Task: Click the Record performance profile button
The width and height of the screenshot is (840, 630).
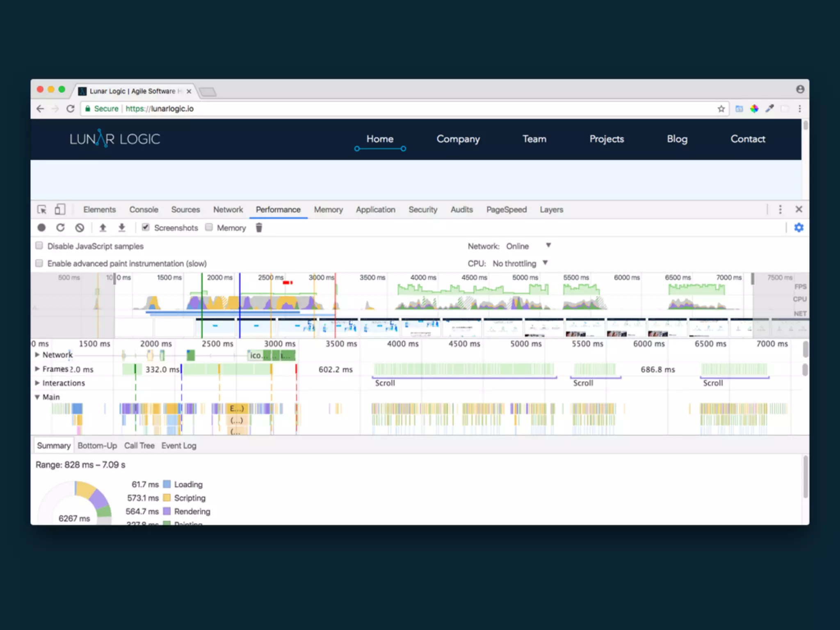Action: click(x=41, y=228)
